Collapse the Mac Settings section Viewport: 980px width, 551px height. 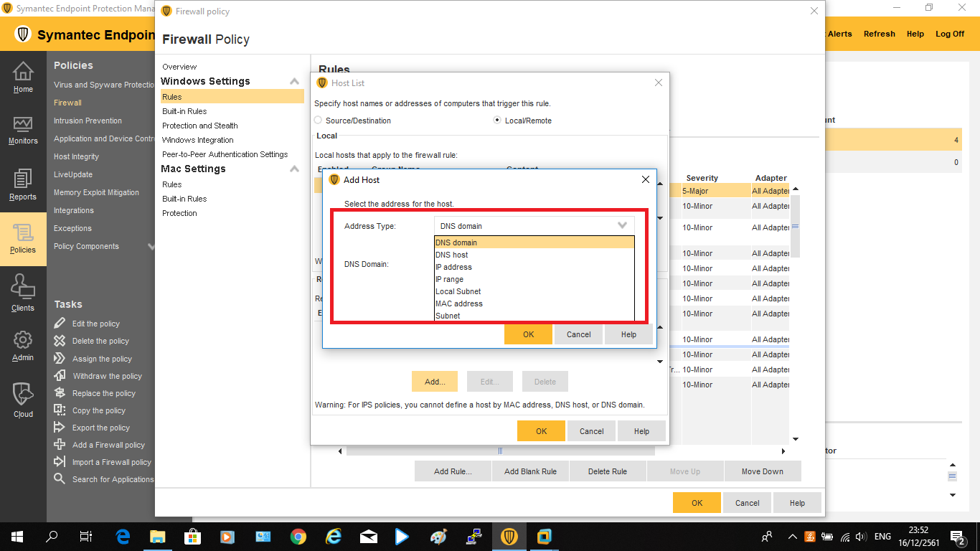click(294, 169)
